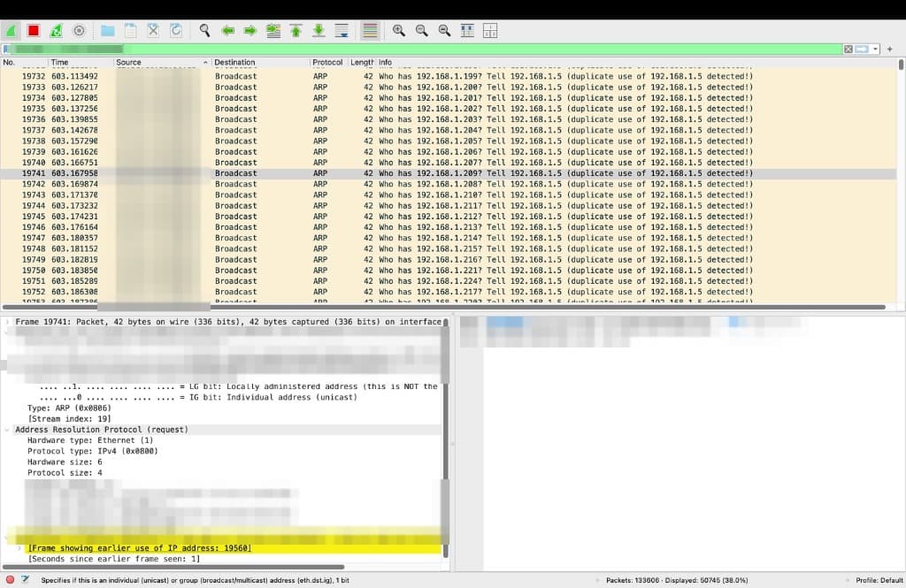The image size is (906, 588).
Task: Select packet 19747 row
Action: pyautogui.click(x=449, y=238)
